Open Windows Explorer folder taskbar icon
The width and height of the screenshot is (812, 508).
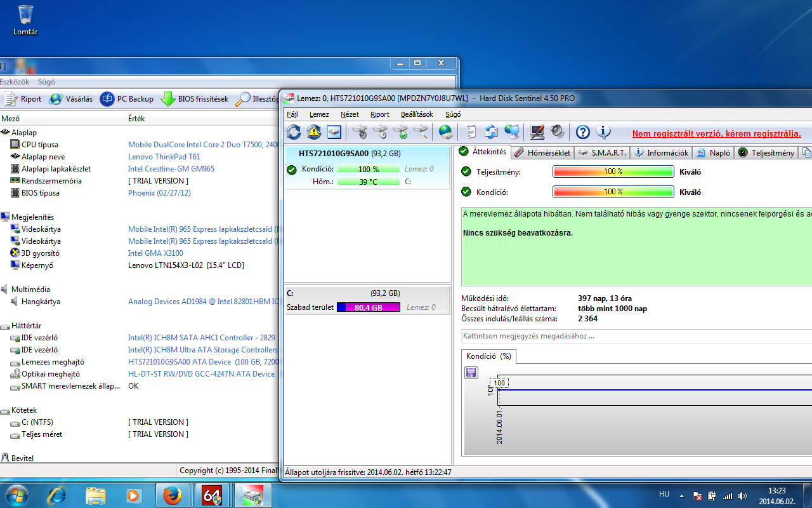96,495
